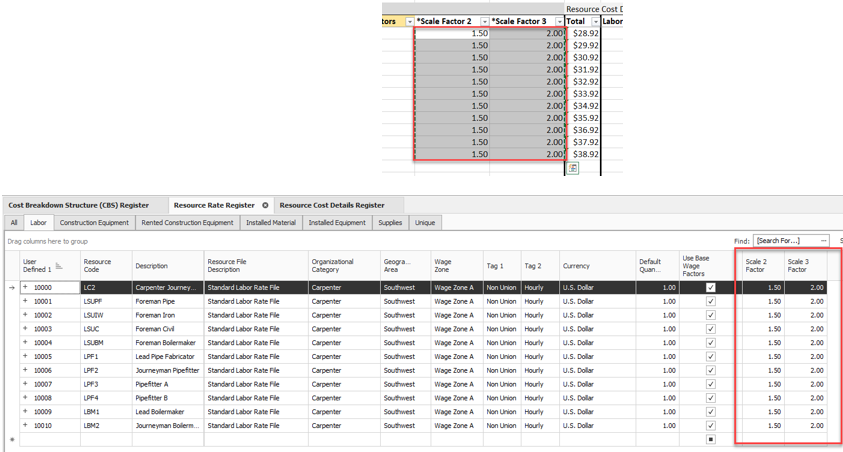Open Excel paste options icon below table
The height and width of the screenshot is (452, 843).
573,169
